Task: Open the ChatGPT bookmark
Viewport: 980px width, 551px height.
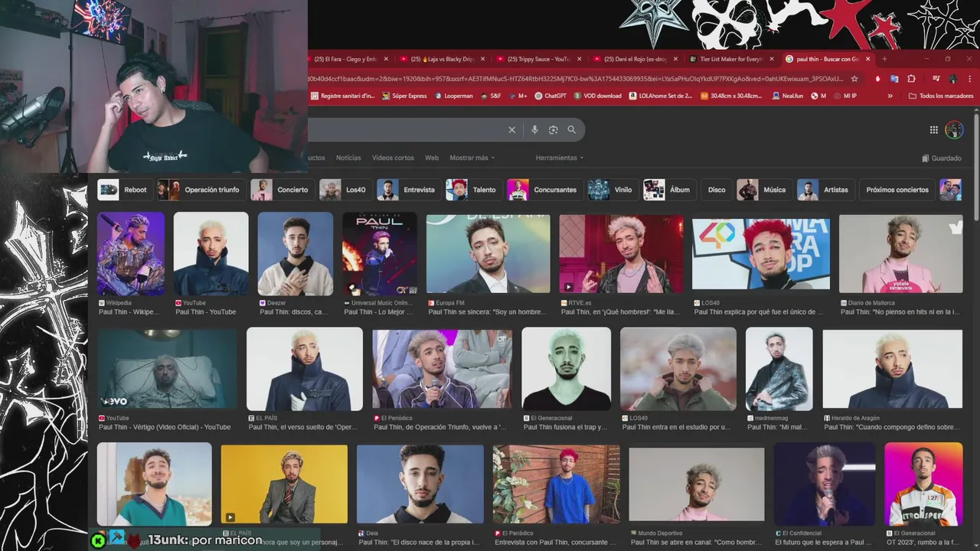Action: click(x=550, y=96)
